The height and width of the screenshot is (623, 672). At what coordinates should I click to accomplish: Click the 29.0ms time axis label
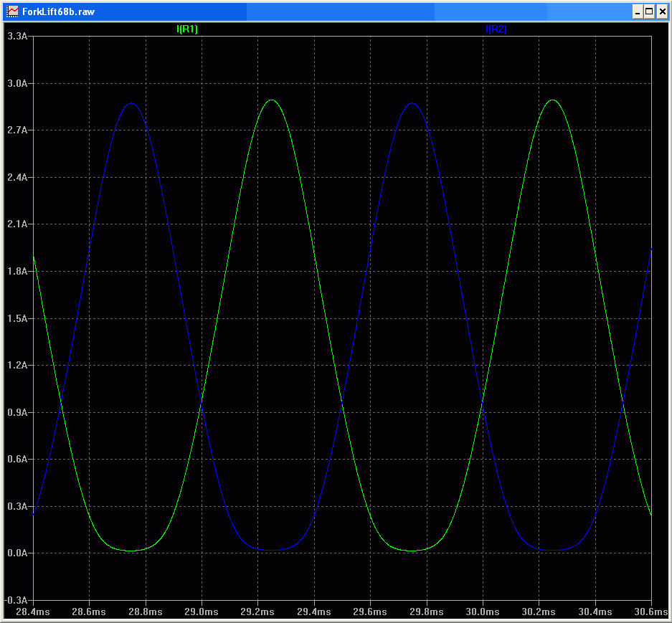[x=202, y=612]
